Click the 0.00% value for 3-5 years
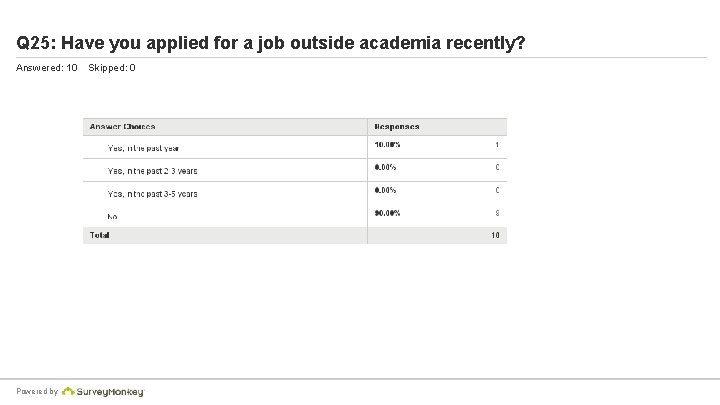Image resolution: width=720 pixels, height=405 pixels. (x=385, y=190)
